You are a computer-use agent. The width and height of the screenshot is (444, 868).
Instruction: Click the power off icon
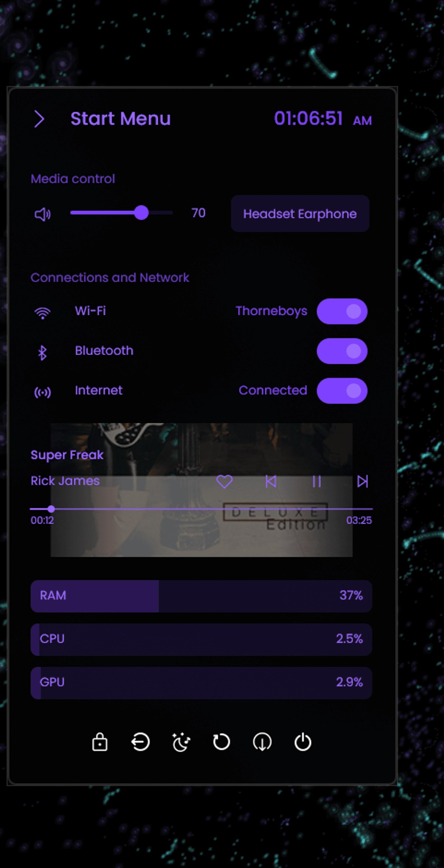click(303, 742)
